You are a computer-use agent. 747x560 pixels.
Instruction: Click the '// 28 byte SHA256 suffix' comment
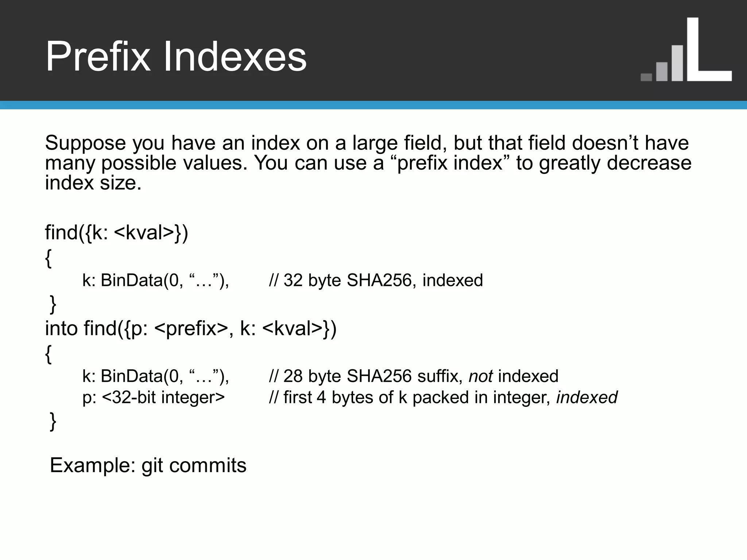coord(365,376)
